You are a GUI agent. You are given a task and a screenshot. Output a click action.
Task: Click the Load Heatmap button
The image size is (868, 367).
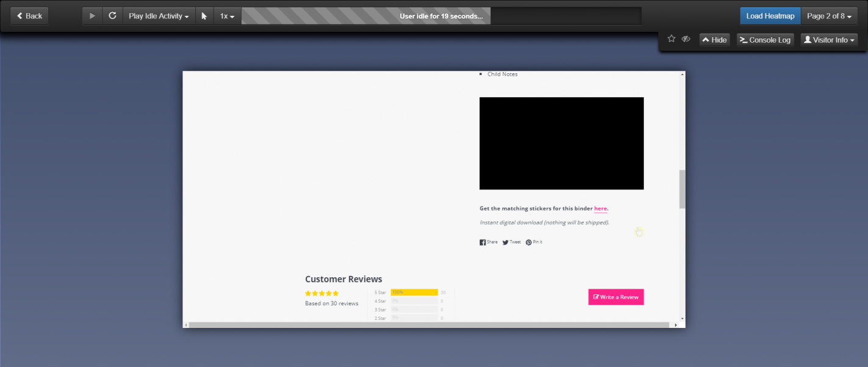[x=770, y=16]
